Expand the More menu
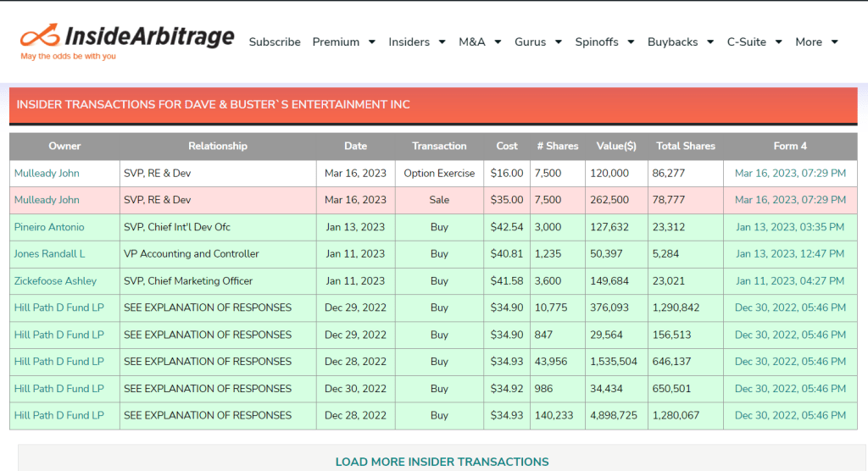The height and width of the screenshot is (471, 868). coord(816,42)
